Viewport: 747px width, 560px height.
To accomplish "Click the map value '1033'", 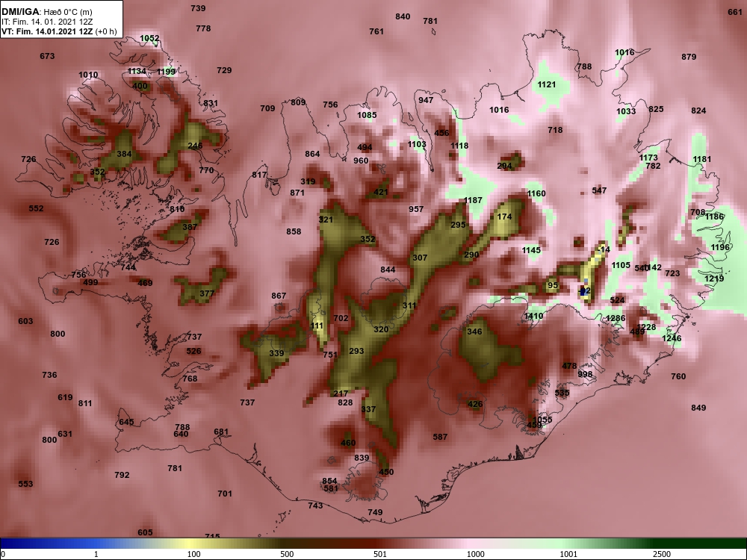I will 626,111.
